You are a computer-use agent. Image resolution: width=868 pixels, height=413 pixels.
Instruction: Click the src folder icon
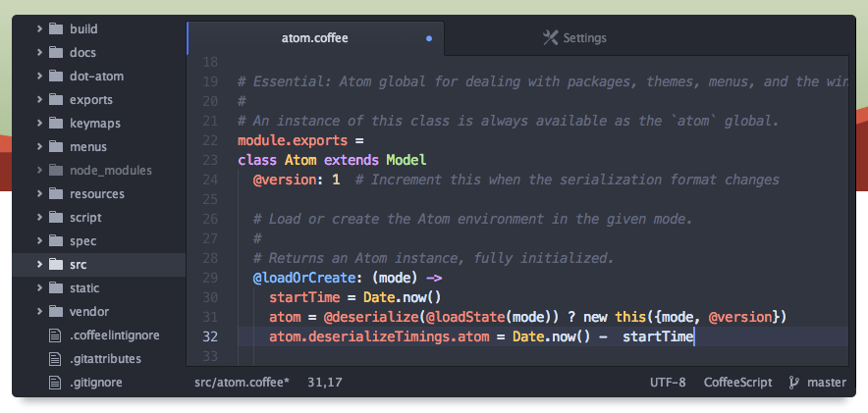pos(56,265)
